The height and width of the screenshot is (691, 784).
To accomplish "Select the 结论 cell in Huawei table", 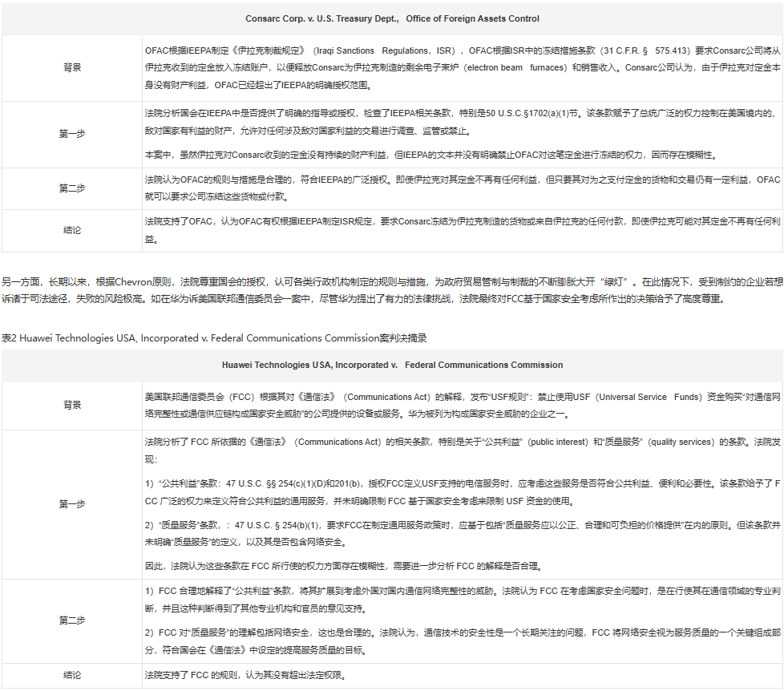I will [x=72, y=675].
